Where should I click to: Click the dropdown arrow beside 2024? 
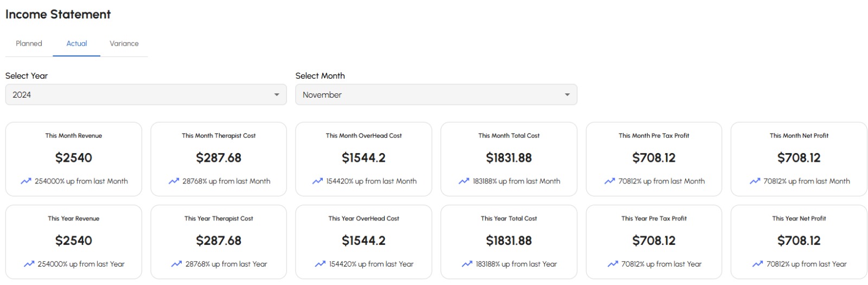277,95
